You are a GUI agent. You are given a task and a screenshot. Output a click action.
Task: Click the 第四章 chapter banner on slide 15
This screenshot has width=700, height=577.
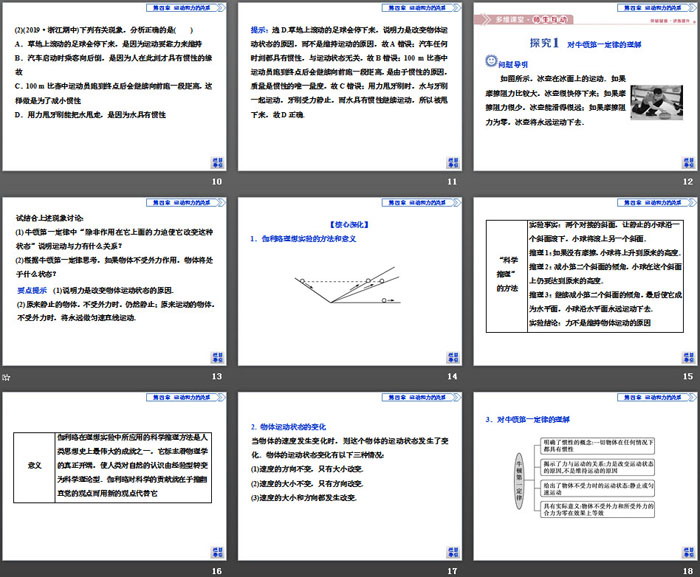click(x=657, y=202)
